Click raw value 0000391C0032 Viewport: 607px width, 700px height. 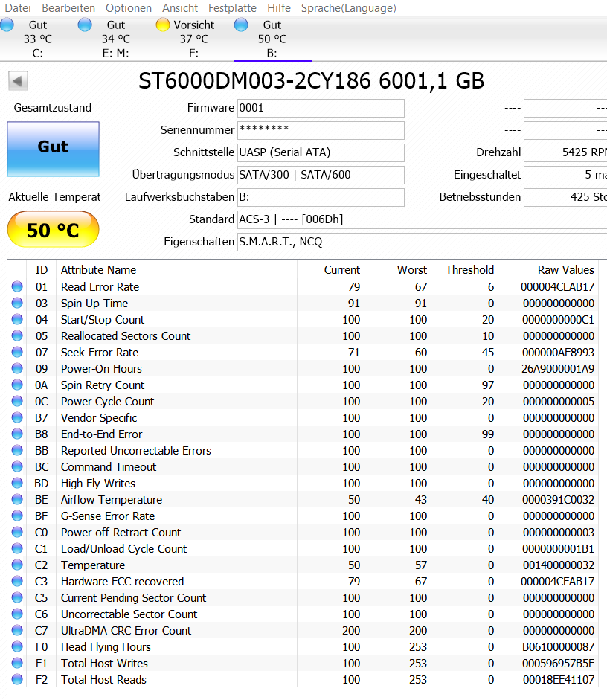[559, 500]
